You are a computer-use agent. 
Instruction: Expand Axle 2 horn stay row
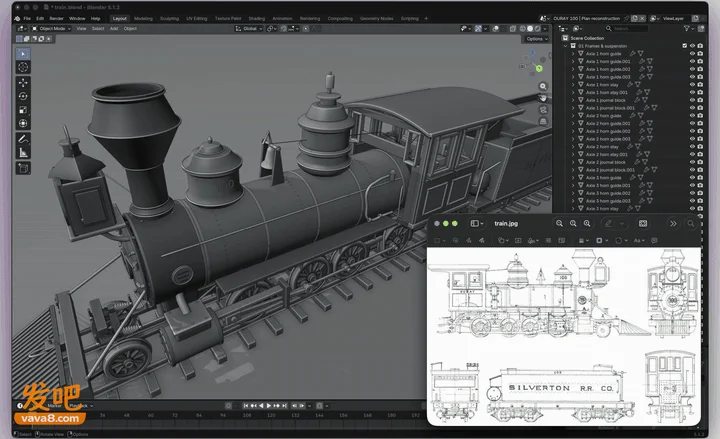pos(573,146)
